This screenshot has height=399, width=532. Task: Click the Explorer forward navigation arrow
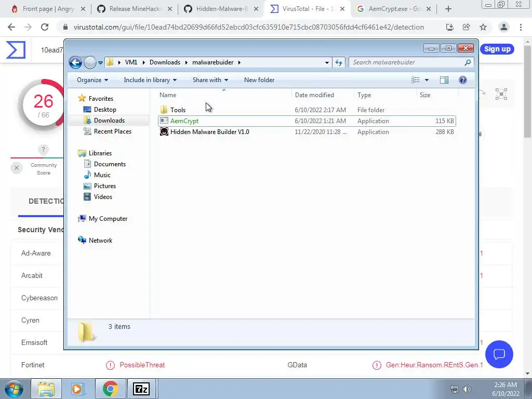click(90, 62)
